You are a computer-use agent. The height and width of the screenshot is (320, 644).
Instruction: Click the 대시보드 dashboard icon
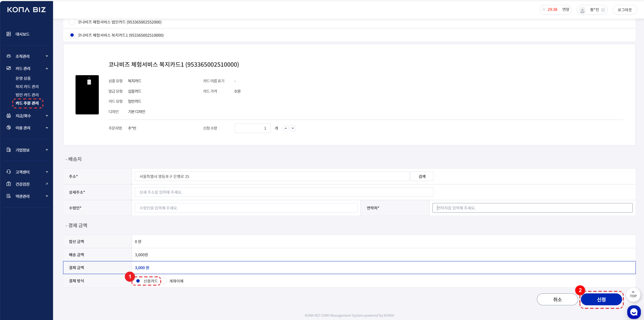coord(9,34)
